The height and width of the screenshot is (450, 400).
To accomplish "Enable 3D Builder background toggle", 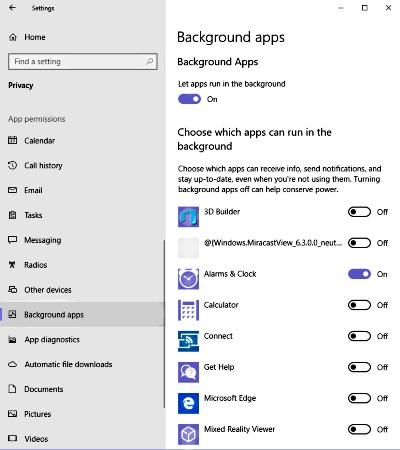I will click(x=359, y=212).
